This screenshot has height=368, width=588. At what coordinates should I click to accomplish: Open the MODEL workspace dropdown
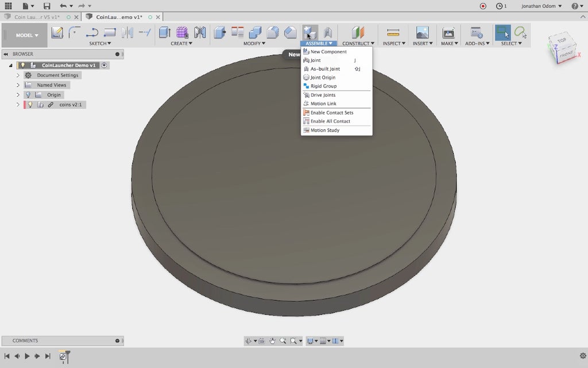click(x=26, y=35)
